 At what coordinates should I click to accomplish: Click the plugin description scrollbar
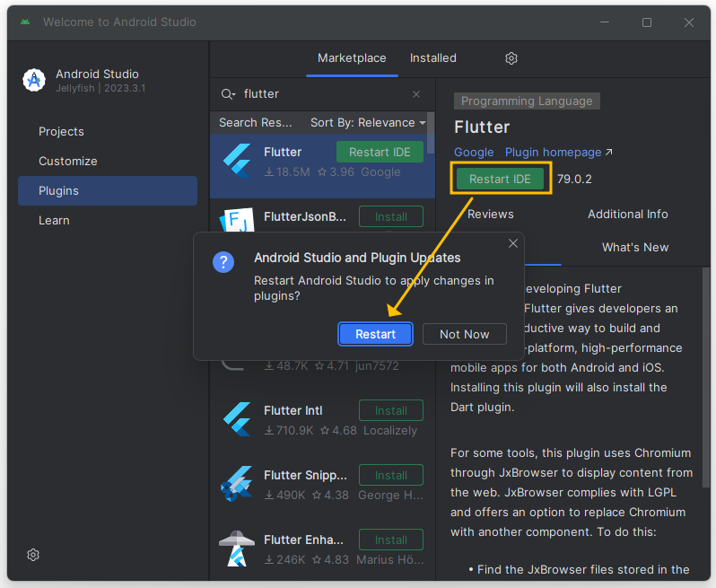click(706, 379)
